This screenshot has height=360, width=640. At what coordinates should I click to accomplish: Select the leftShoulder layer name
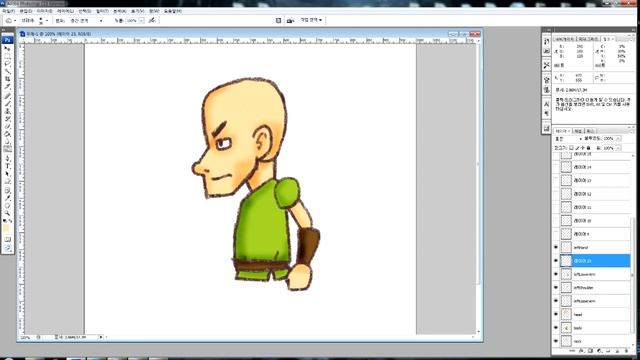(x=584, y=288)
